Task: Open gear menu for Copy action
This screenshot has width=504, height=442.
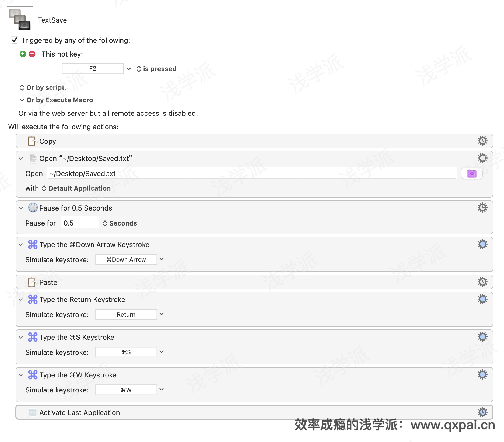Action: [482, 141]
